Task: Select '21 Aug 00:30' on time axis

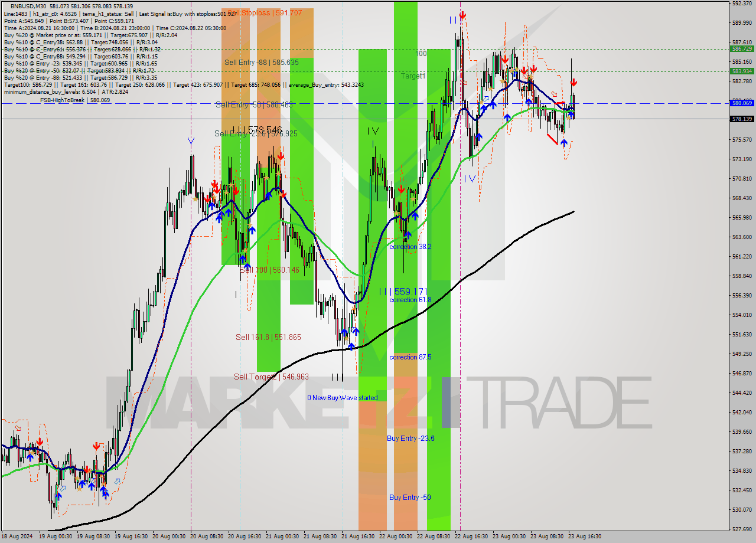Action: [x=282, y=537]
